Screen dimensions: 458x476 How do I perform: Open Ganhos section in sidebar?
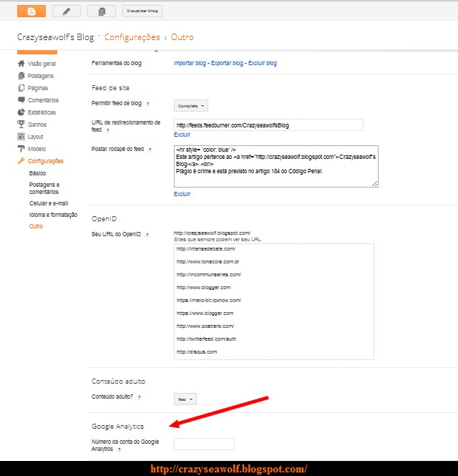point(37,125)
